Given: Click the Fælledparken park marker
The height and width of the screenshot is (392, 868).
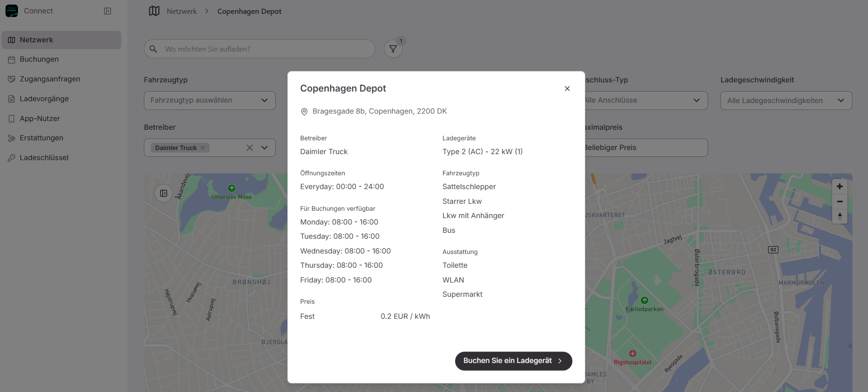Looking at the screenshot, I should tap(645, 300).
